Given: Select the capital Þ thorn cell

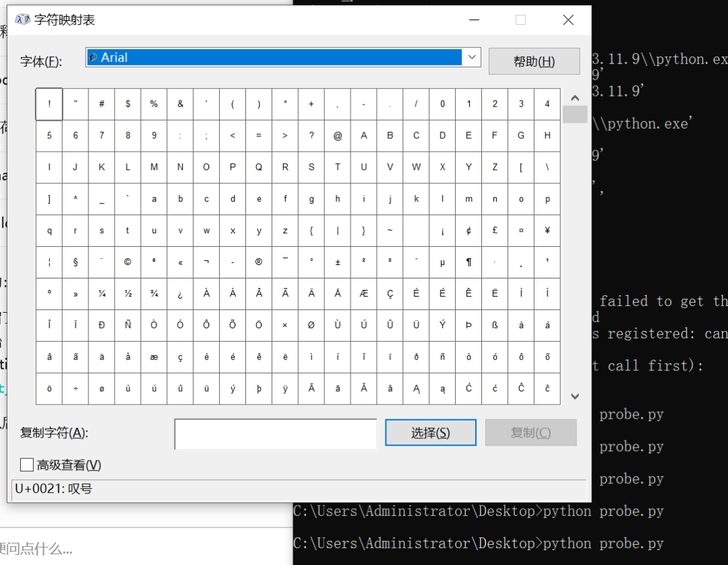Looking at the screenshot, I should 468,325.
